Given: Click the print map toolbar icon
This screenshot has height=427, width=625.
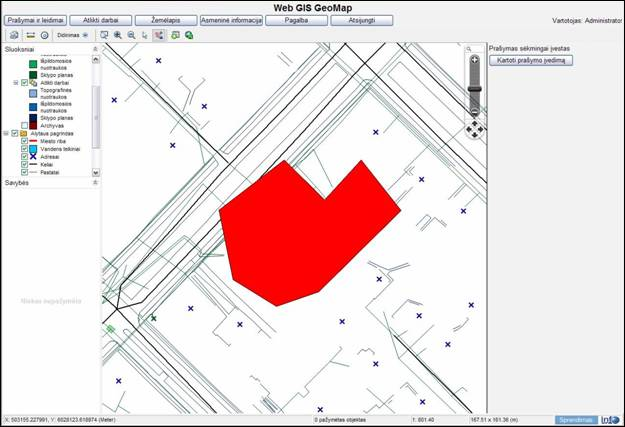Looking at the screenshot, I should coord(14,35).
